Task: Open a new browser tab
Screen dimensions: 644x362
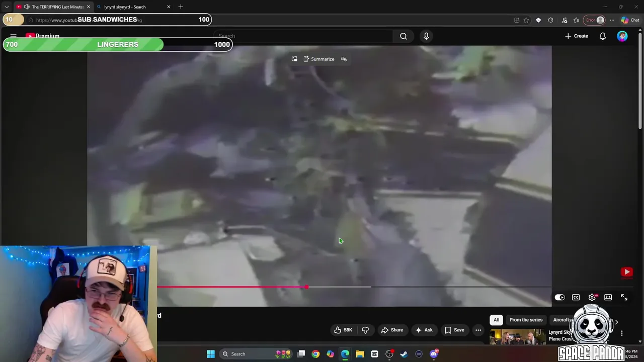Action: coord(181,7)
